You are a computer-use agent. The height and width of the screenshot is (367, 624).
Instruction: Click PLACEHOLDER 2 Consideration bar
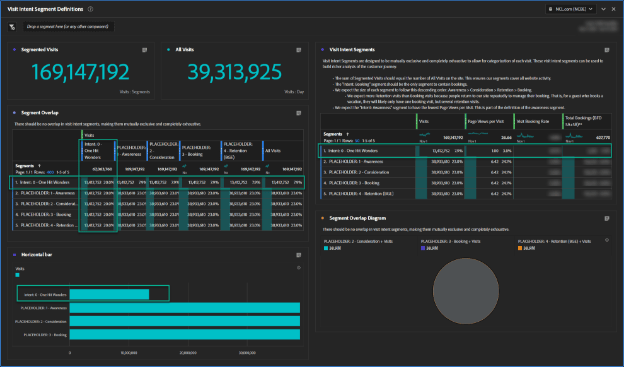tap(185, 321)
